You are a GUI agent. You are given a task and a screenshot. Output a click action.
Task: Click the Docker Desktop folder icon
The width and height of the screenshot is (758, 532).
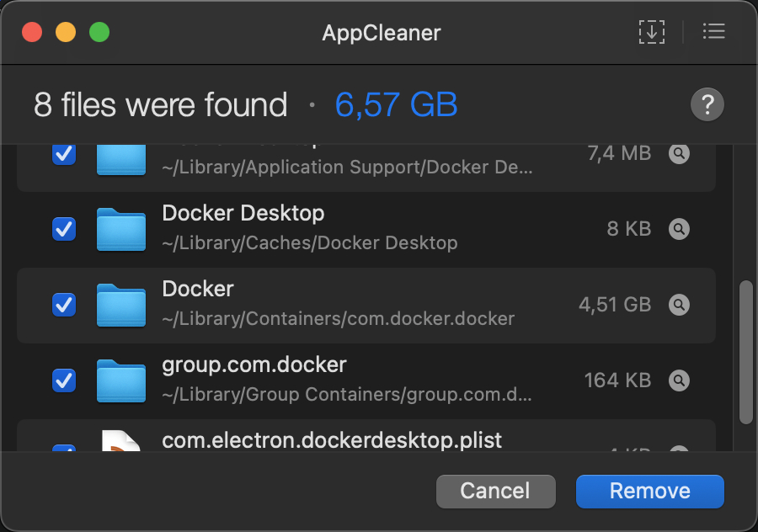tap(120, 229)
